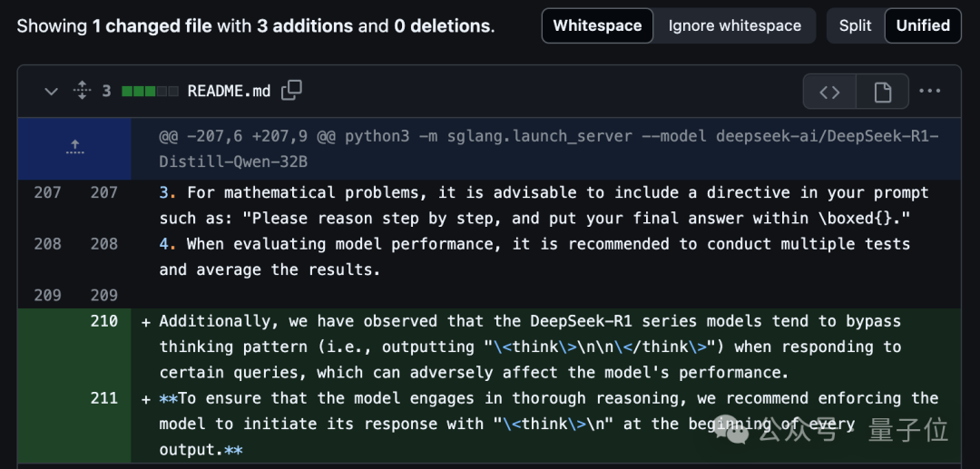Click the README.md file name link

tap(229, 92)
